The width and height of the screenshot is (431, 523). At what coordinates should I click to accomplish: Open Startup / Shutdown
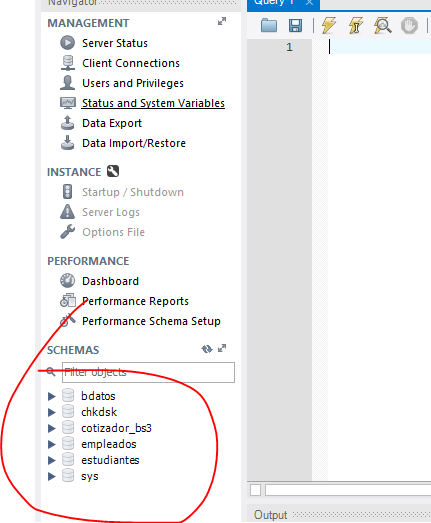point(133,192)
